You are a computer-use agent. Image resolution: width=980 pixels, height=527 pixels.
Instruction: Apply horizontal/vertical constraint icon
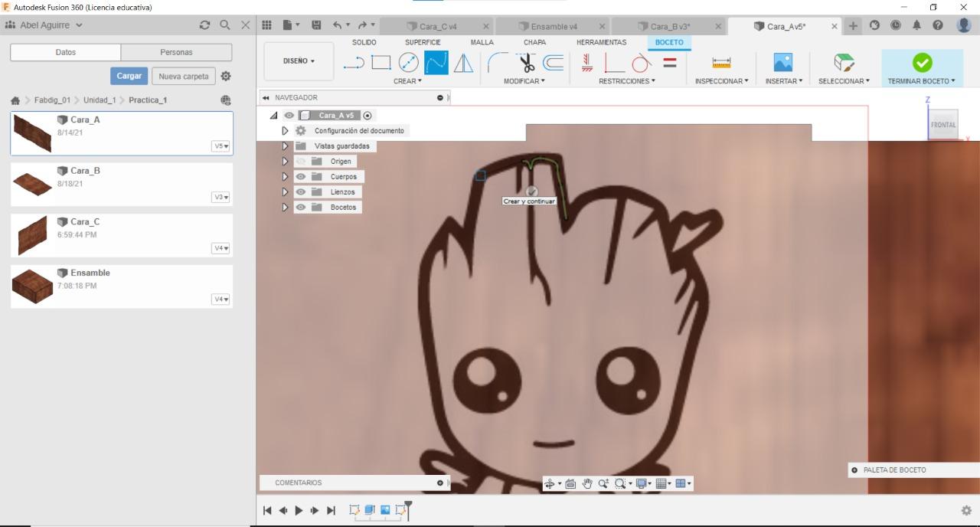pos(587,63)
